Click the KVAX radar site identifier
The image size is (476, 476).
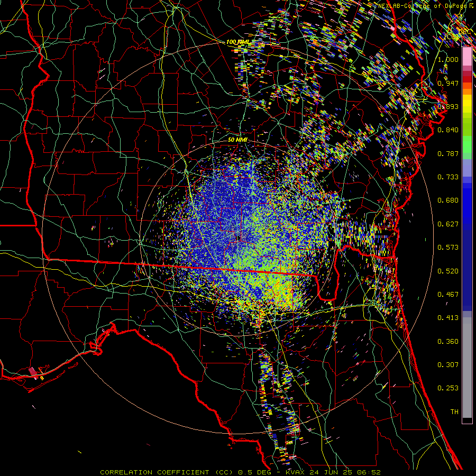click(x=296, y=472)
